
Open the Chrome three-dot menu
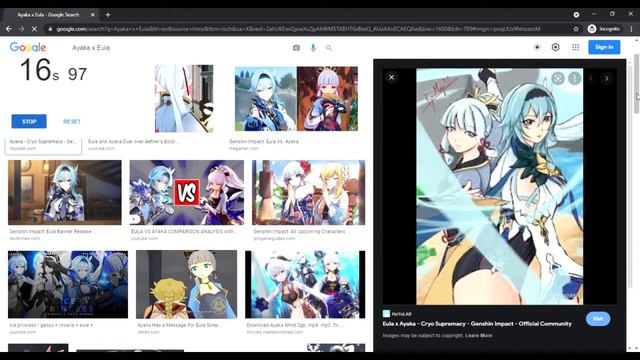point(631,29)
